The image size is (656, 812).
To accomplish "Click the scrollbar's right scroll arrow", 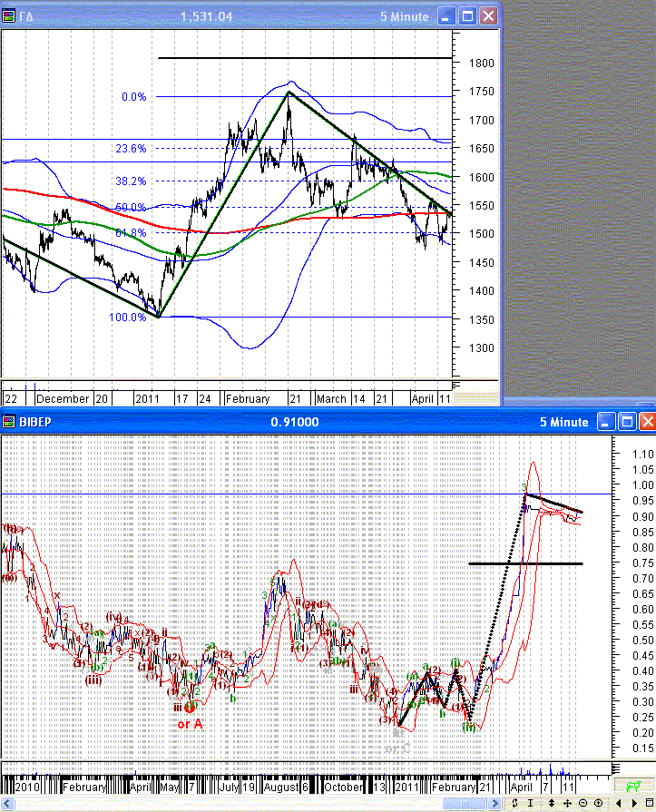I will click(x=495, y=803).
